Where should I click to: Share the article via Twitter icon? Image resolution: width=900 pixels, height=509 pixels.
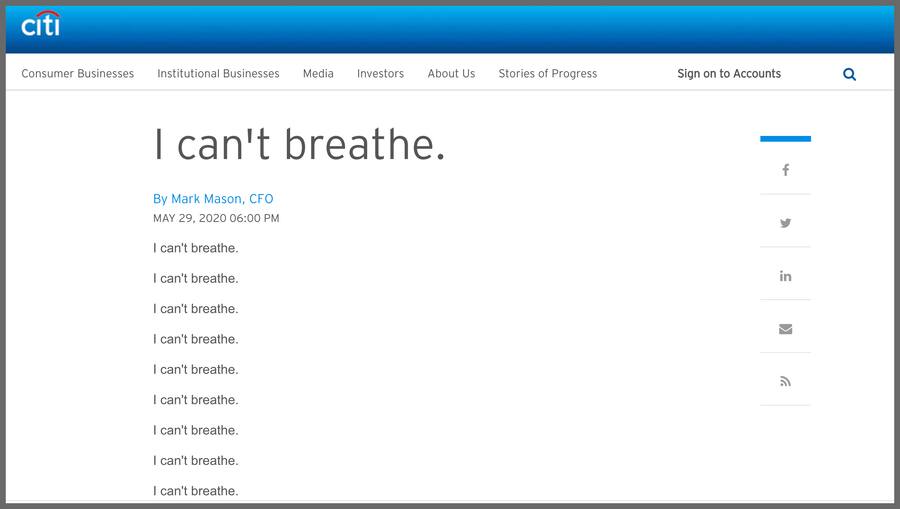[785, 223]
